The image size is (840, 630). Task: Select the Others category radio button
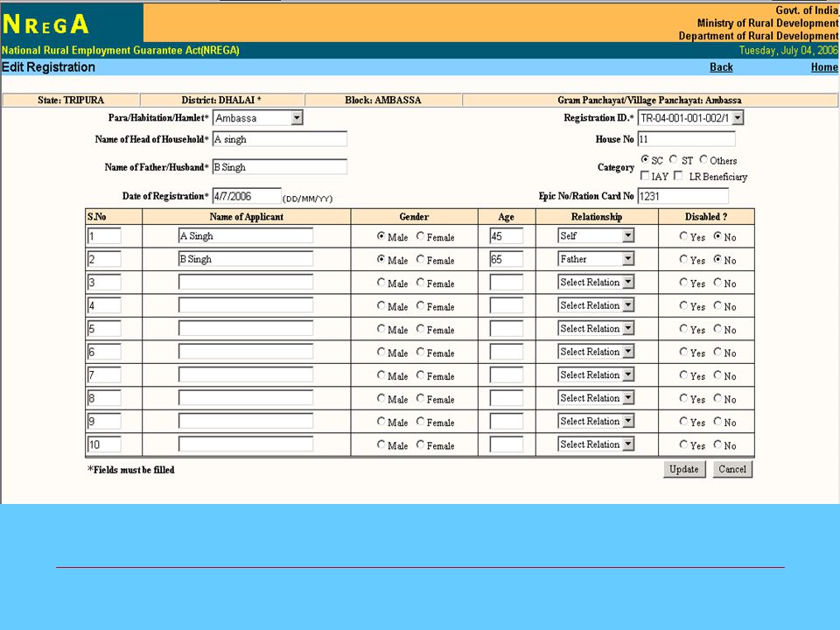[703, 159]
